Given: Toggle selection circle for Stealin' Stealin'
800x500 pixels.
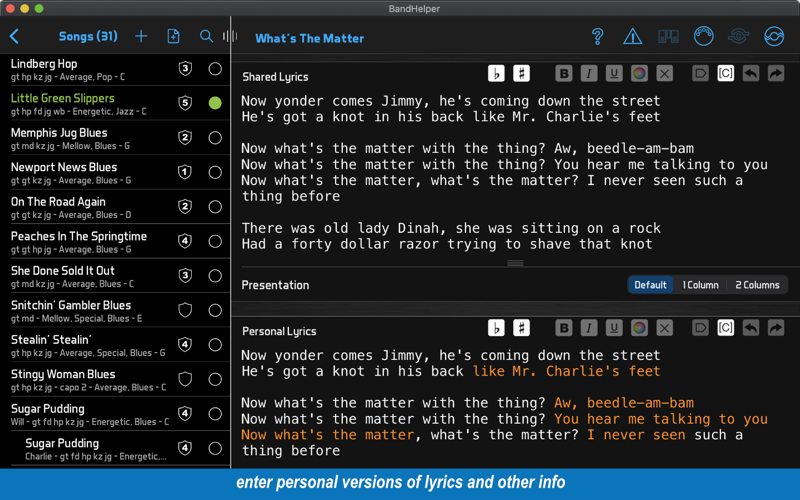Looking at the screenshot, I should click(x=215, y=345).
